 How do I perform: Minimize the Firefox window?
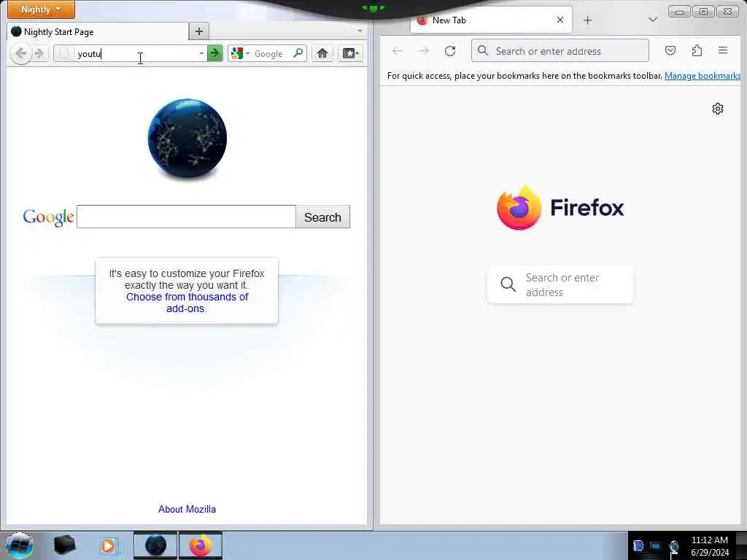[x=679, y=11]
